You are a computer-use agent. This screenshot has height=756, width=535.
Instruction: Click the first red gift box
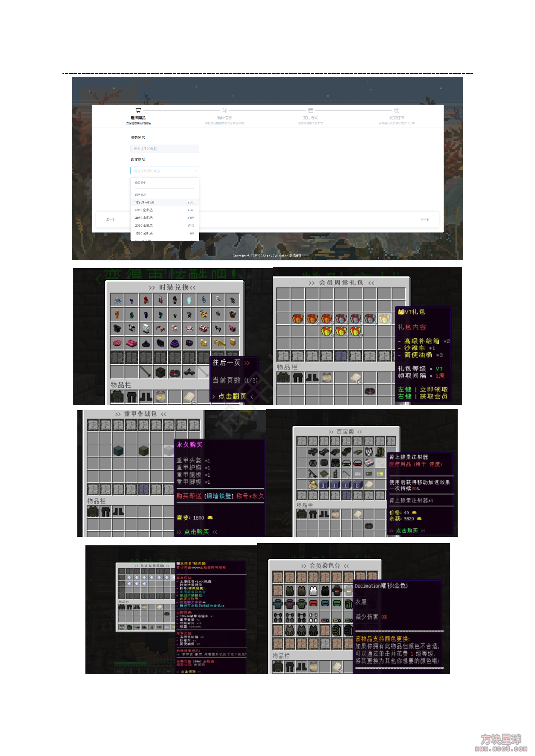coord(298,319)
